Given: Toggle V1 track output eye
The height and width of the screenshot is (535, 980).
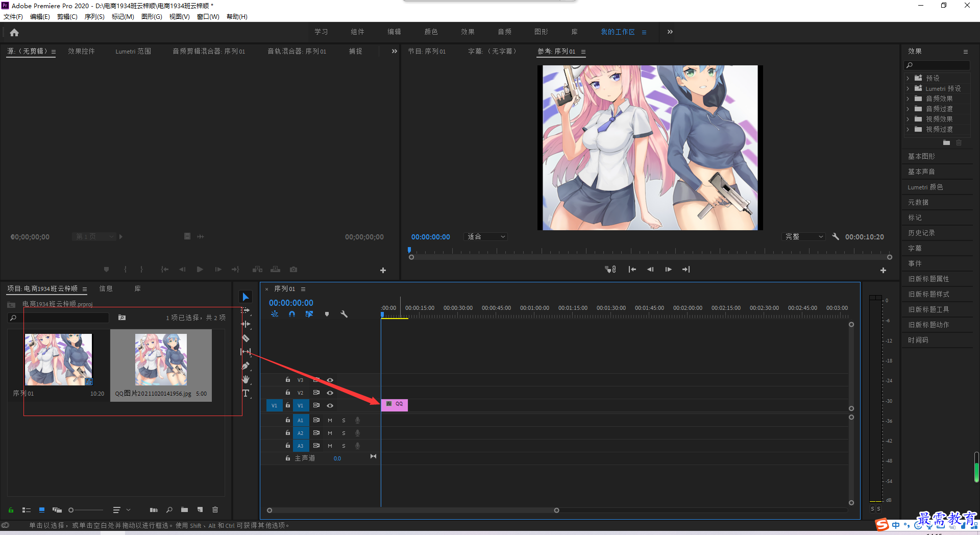Looking at the screenshot, I should (x=330, y=405).
